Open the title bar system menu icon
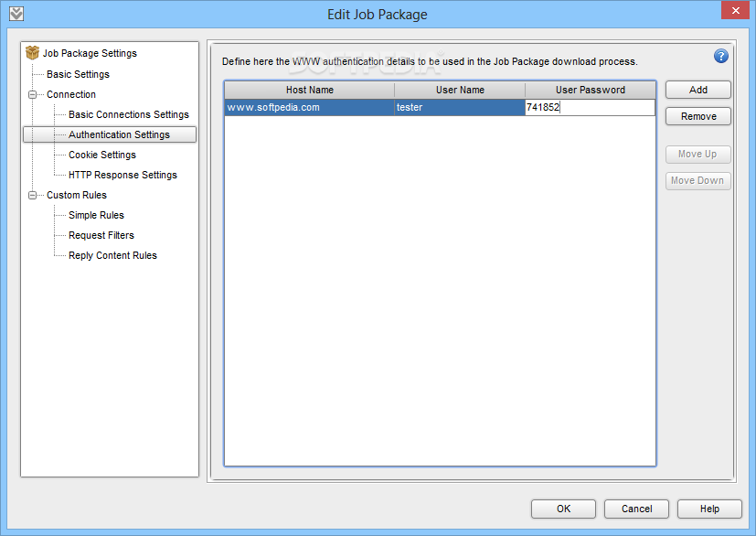The image size is (756, 536). tap(16, 14)
